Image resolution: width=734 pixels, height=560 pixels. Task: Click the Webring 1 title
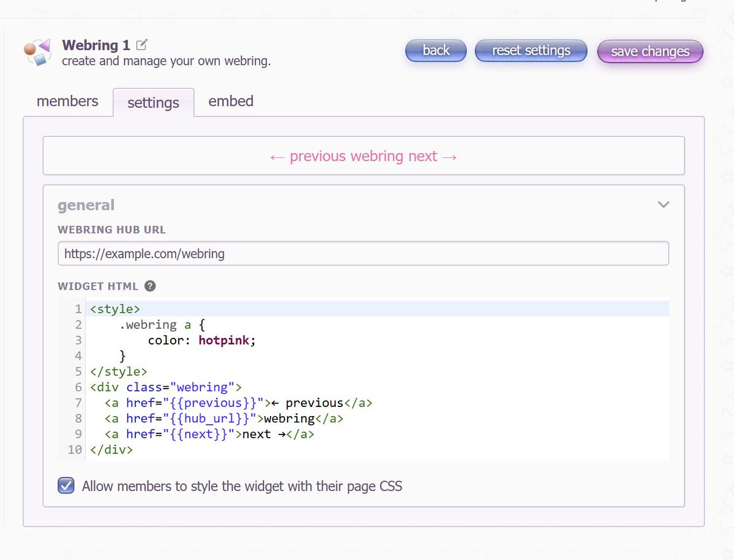pos(96,45)
